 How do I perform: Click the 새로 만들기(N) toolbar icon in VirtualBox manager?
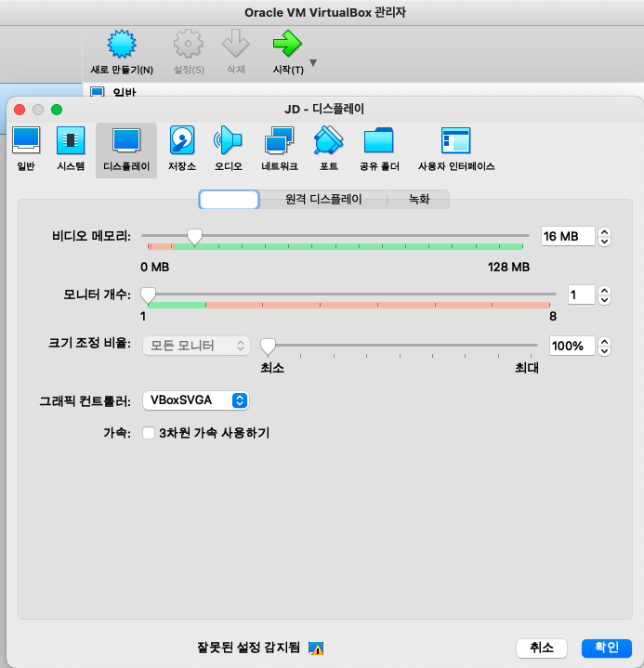122,44
